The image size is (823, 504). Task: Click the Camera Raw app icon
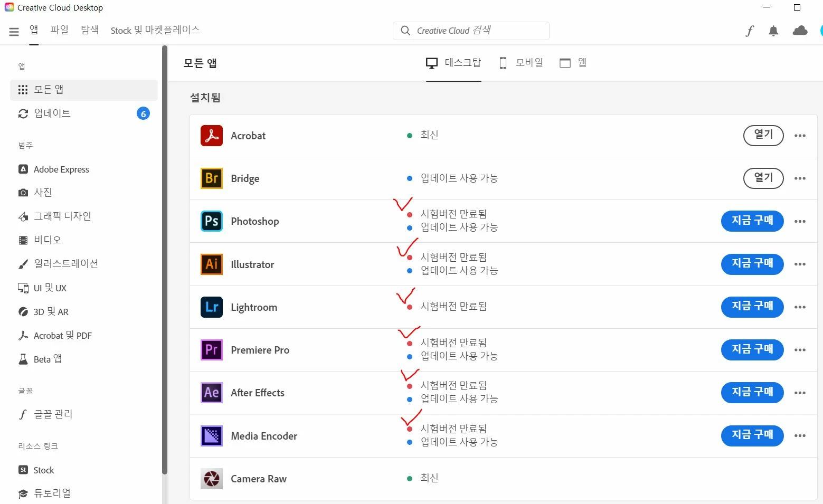212,479
